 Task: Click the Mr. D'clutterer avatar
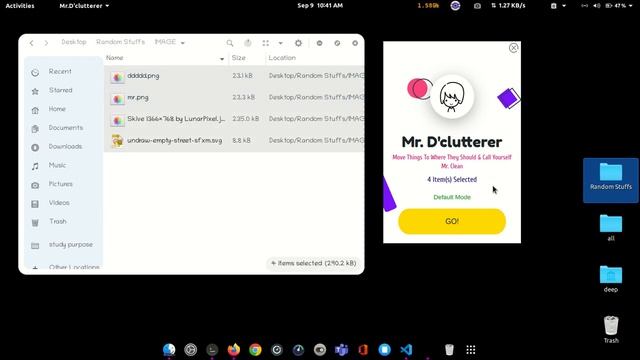(452, 97)
